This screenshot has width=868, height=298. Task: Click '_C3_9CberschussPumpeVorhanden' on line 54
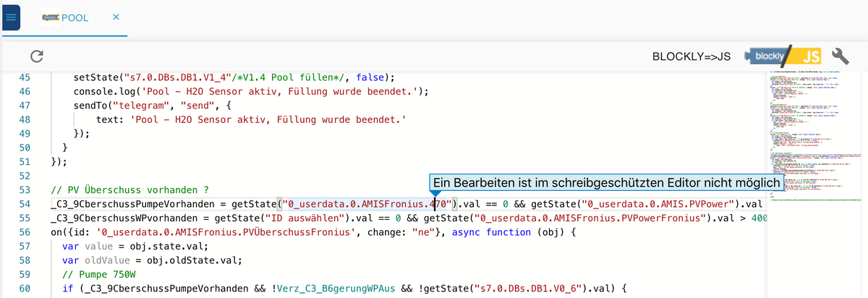click(134, 204)
